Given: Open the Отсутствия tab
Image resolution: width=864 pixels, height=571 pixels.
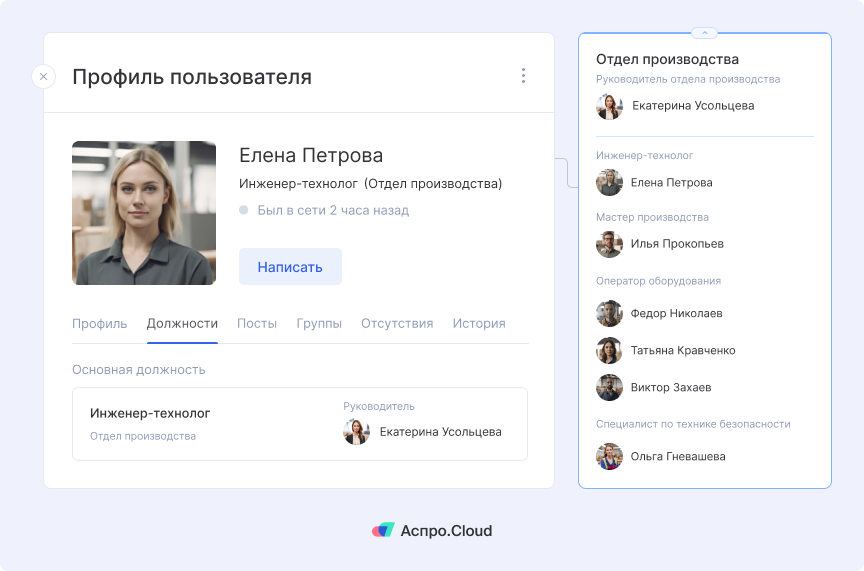Looking at the screenshot, I should 397,323.
